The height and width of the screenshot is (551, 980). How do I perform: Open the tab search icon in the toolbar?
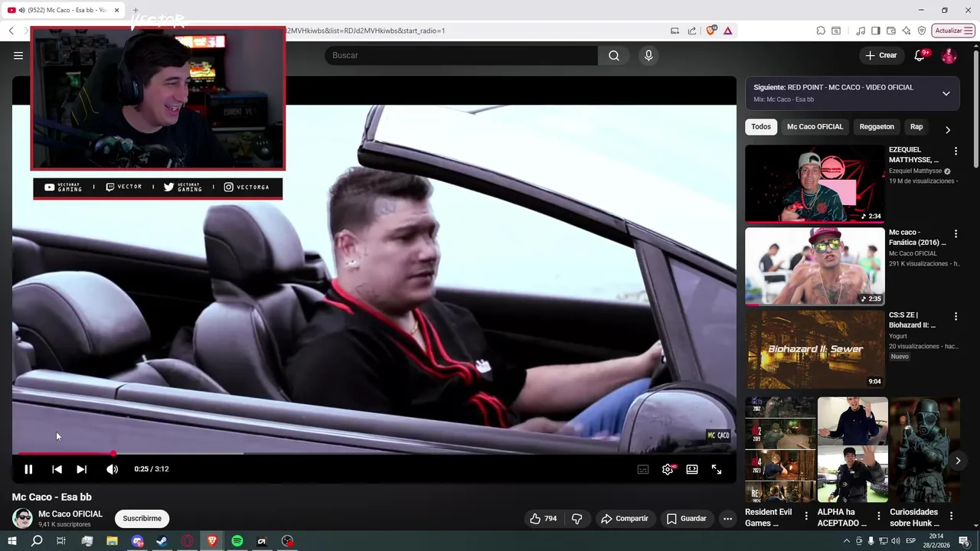[x=836, y=31]
